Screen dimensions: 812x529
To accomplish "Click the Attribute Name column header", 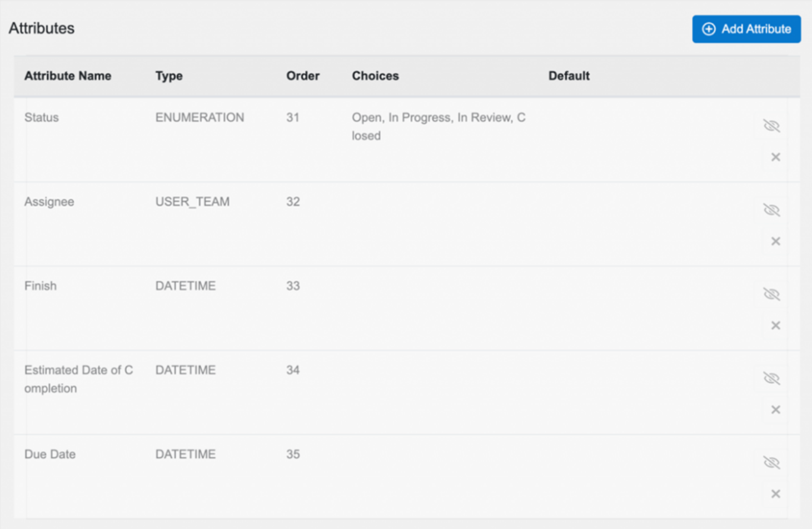I will point(67,76).
